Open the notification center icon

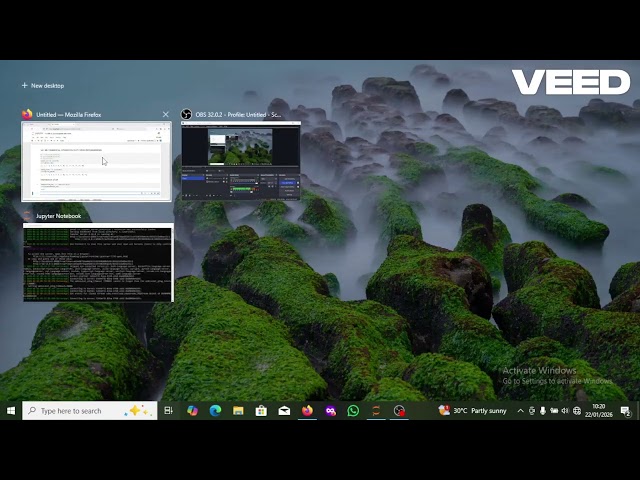tap(626, 411)
